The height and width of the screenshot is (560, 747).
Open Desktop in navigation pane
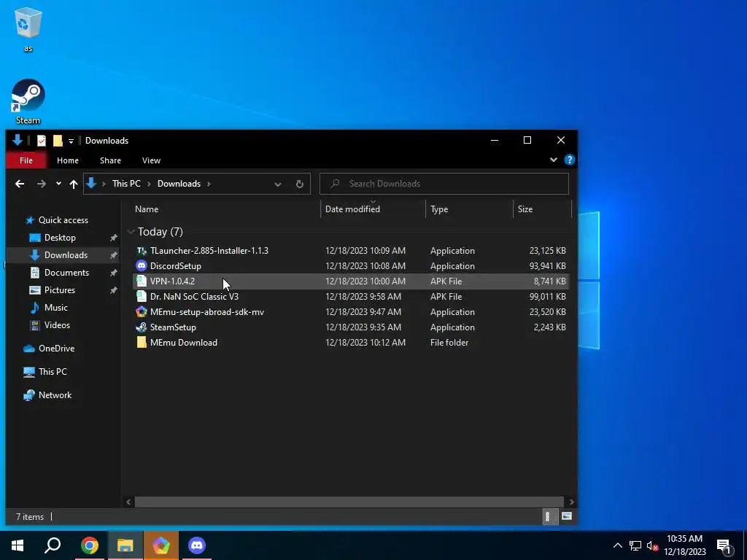coord(60,238)
